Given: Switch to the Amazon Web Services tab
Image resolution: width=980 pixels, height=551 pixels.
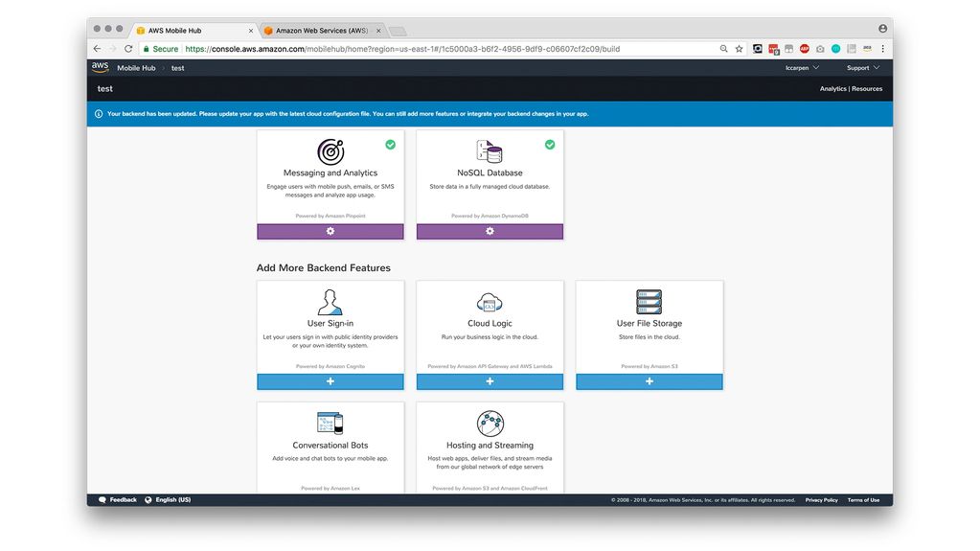Looking at the screenshot, I should click(x=321, y=31).
